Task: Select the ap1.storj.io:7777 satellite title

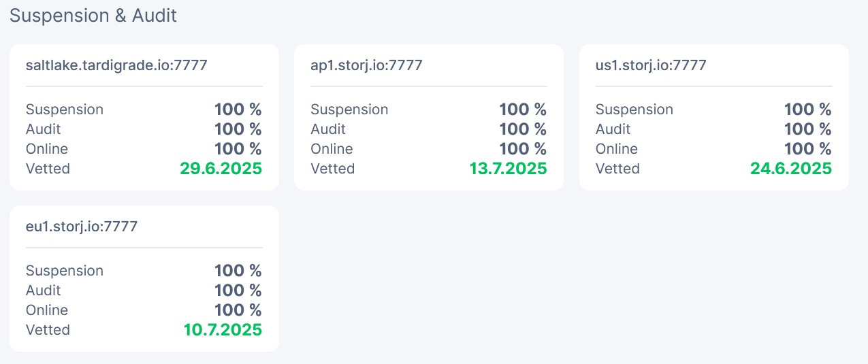Action: tap(366, 66)
